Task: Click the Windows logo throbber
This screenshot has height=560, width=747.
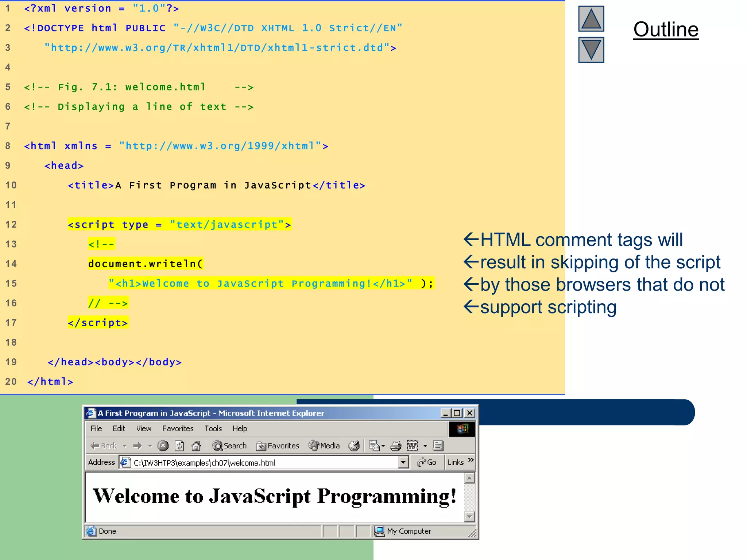Action: [462, 429]
